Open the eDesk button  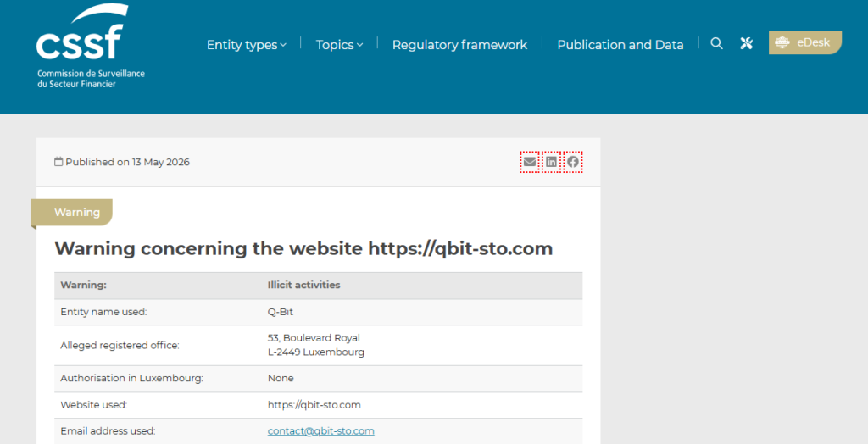coord(805,42)
